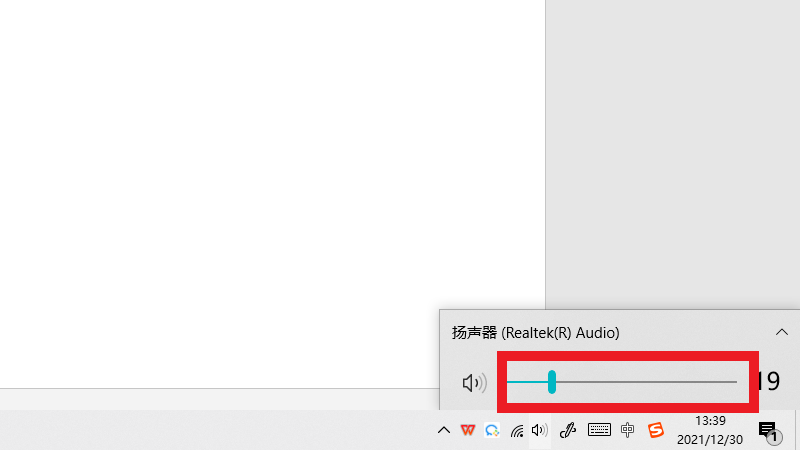
Task: Open the touch keyboard tray icon
Action: coord(599,430)
